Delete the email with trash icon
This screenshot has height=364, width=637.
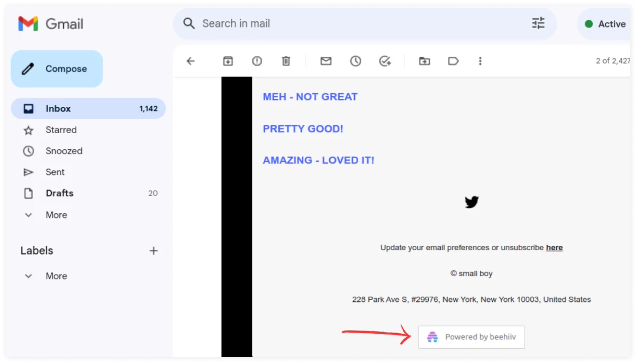[x=286, y=61]
